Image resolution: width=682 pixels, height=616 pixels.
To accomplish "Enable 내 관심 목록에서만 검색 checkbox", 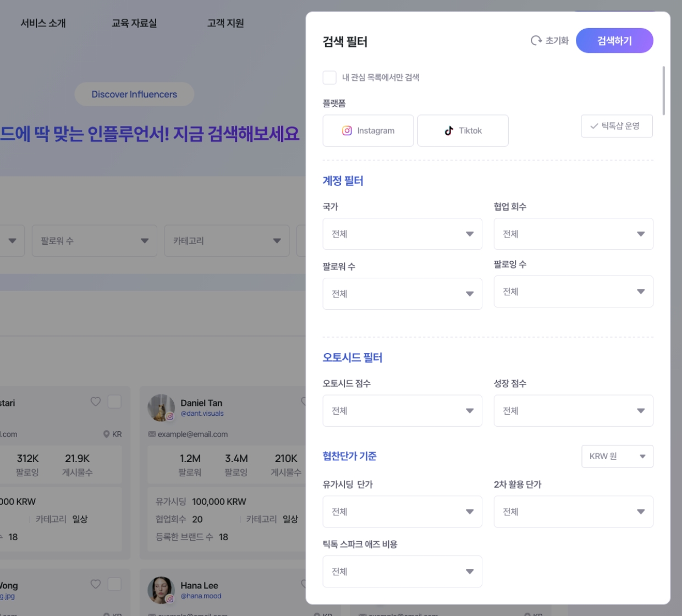I will (x=329, y=78).
